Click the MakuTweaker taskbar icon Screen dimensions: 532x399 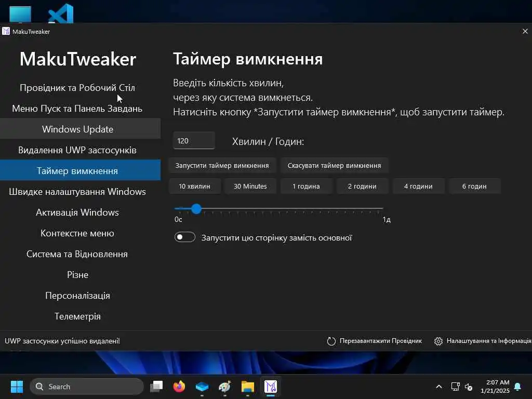[x=270, y=387]
